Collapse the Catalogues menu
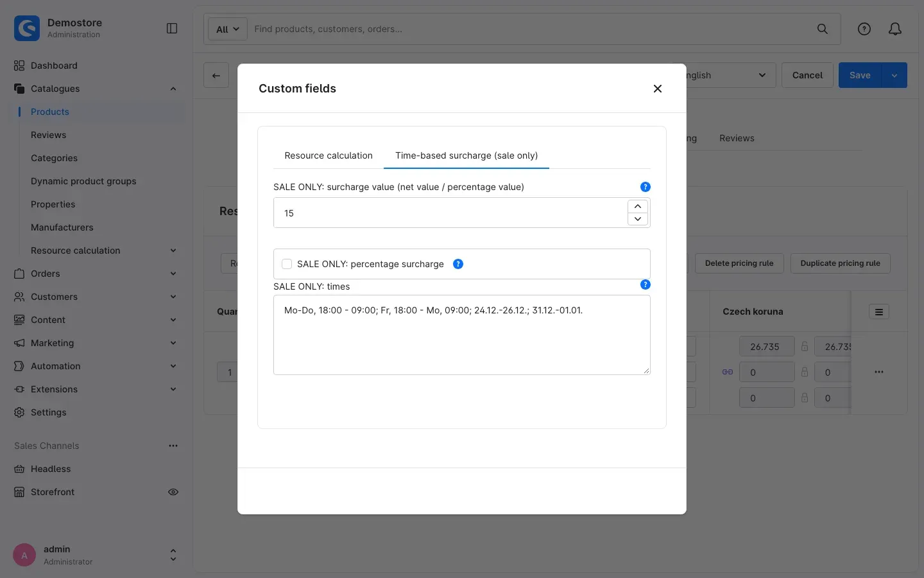The image size is (924, 578). 173,89
